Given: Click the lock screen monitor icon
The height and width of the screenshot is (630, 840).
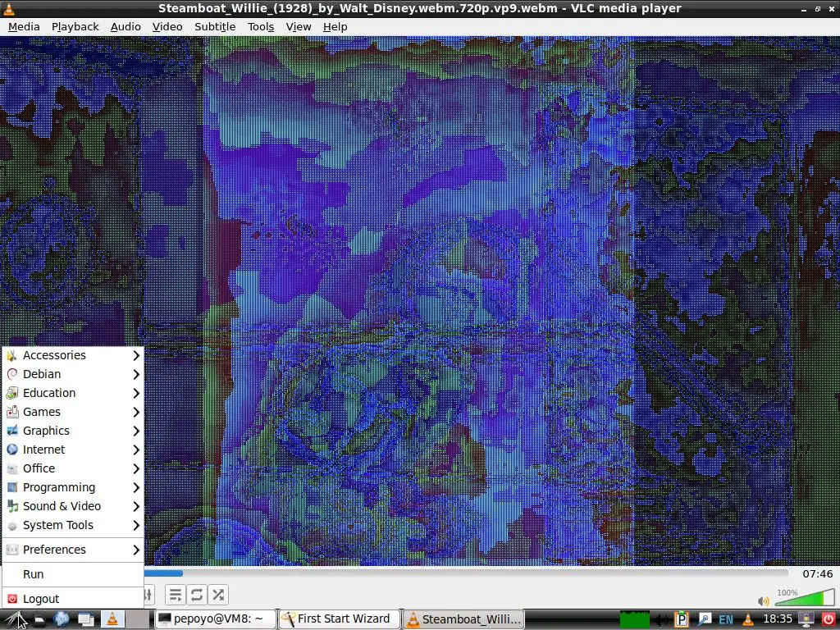Looking at the screenshot, I should pyautogui.click(x=806, y=619).
